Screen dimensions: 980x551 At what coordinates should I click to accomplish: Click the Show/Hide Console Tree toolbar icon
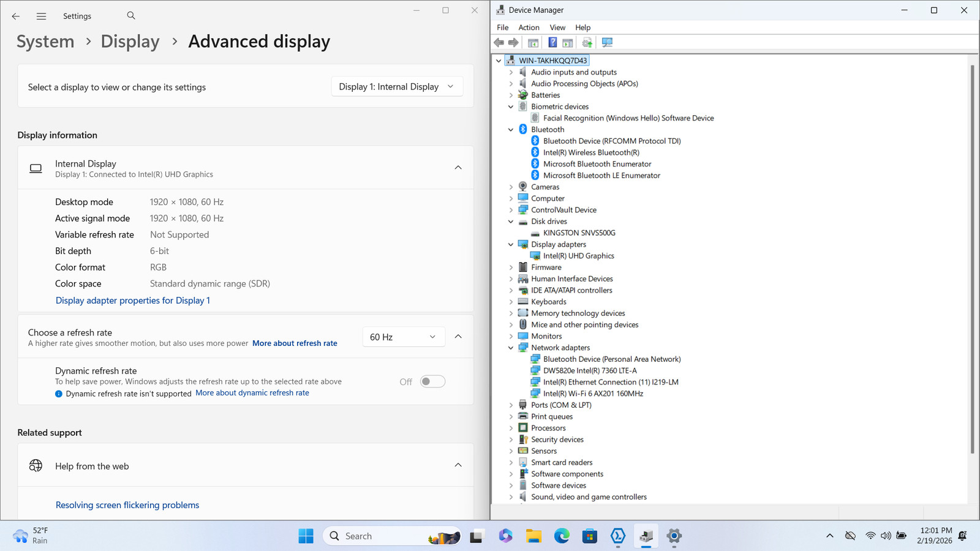point(533,42)
